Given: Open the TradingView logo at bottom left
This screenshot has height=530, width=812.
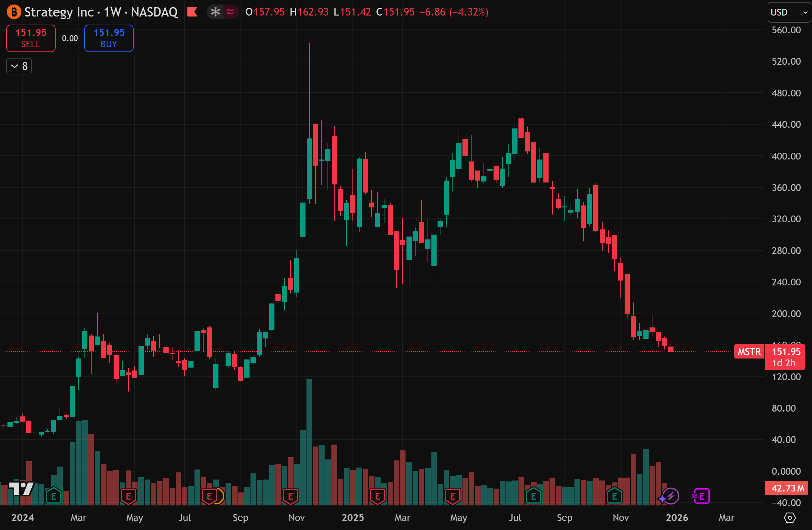Looking at the screenshot, I should tap(21, 488).
